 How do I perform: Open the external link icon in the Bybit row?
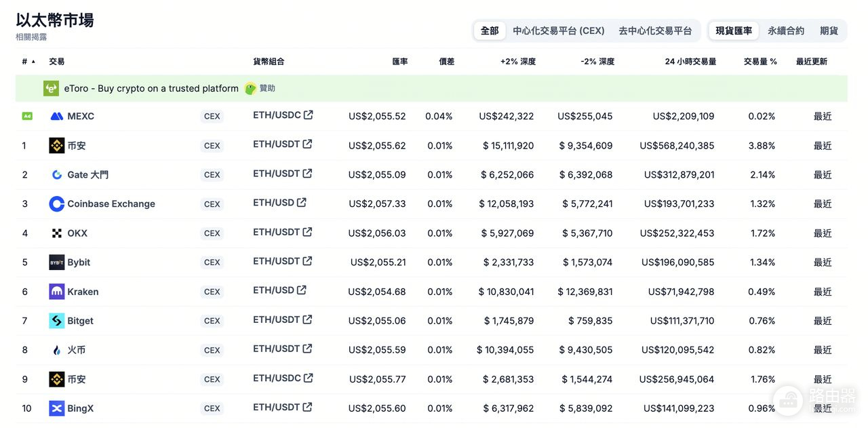tap(307, 260)
